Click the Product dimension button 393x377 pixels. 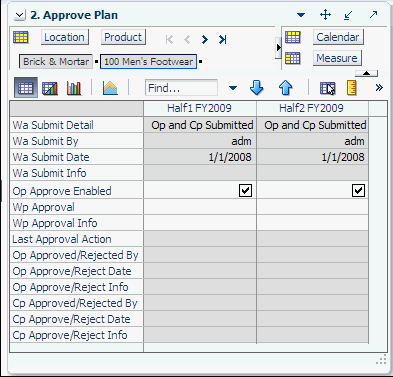coord(123,37)
